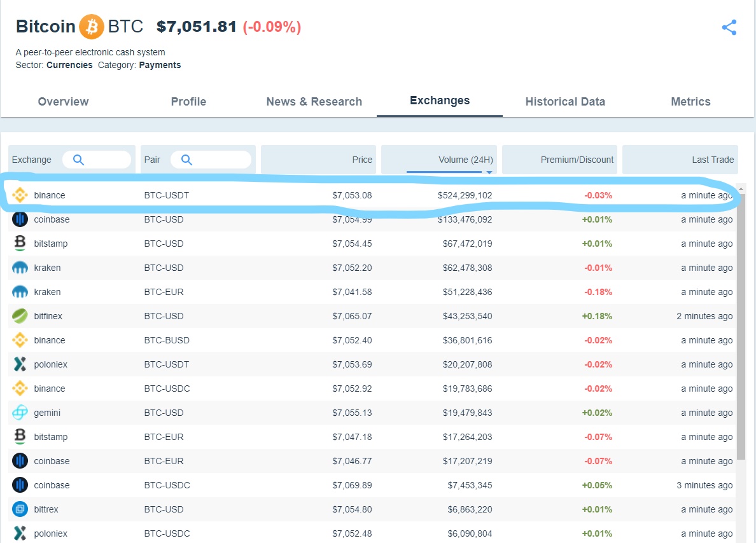Sort by the Last Trade column header
756x543 pixels.
pos(680,160)
